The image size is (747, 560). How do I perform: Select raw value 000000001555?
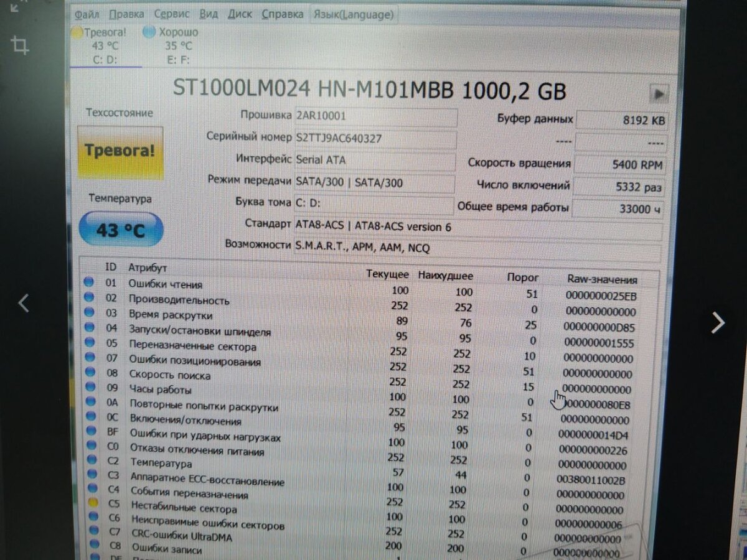(598, 343)
